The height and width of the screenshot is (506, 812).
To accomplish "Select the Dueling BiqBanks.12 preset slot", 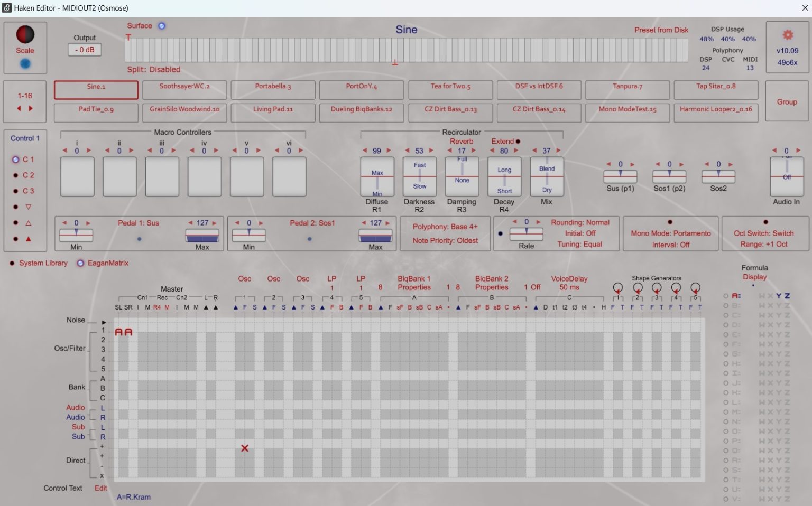I will (x=362, y=113).
